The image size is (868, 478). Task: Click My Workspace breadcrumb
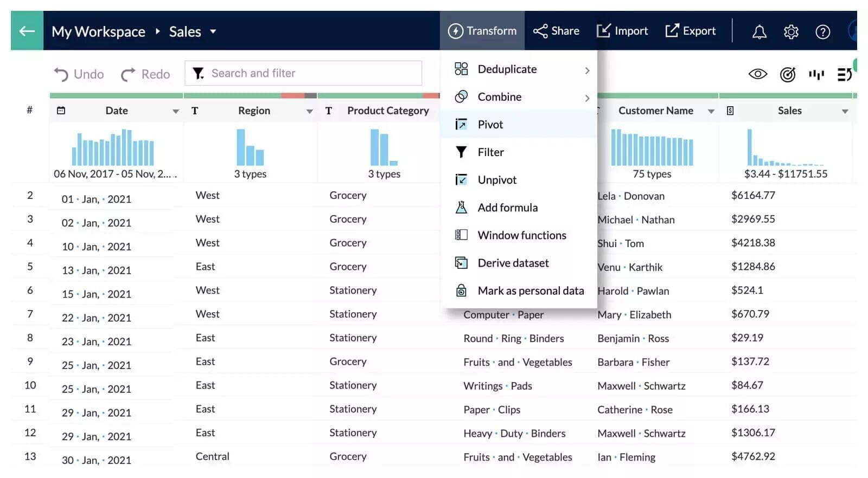98,31
